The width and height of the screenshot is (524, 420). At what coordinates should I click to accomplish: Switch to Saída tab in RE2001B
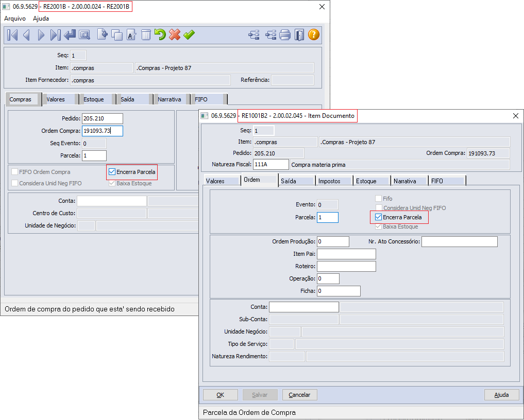134,99
